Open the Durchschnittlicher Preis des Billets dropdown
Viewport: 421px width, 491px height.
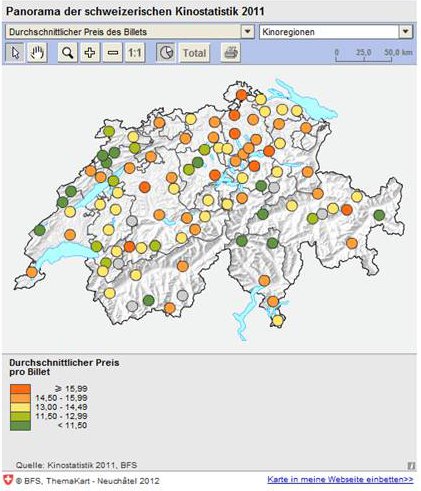point(247,32)
